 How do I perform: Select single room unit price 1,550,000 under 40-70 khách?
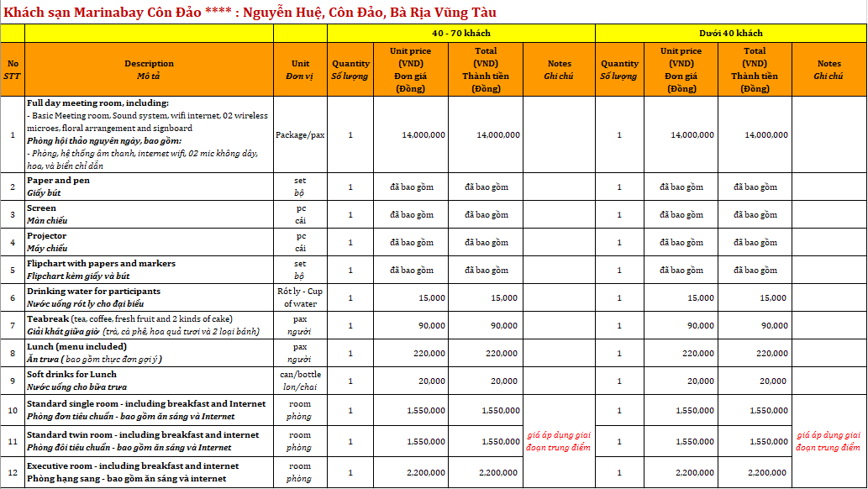pyautogui.click(x=411, y=410)
